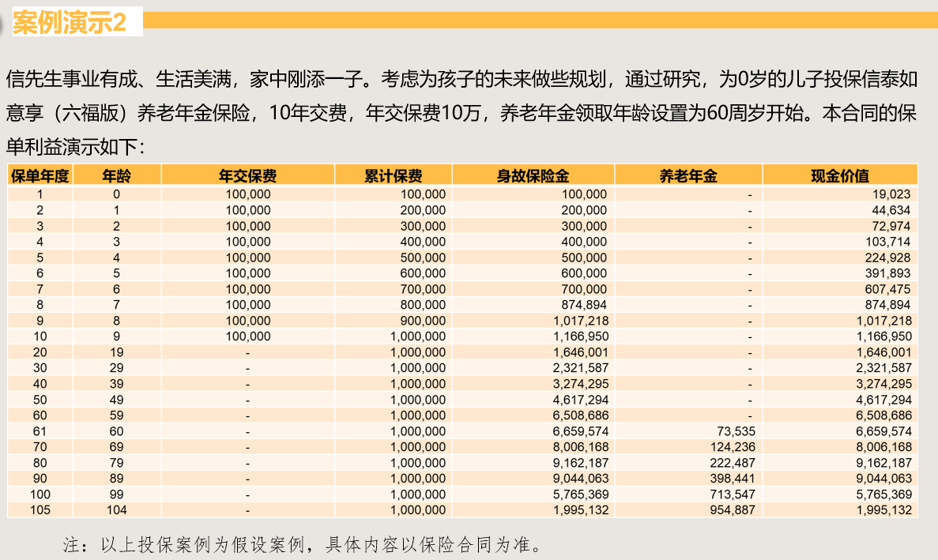Click policy year cell 105
Image resolution: width=938 pixels, height=560 pixels.
coord(40,510)
